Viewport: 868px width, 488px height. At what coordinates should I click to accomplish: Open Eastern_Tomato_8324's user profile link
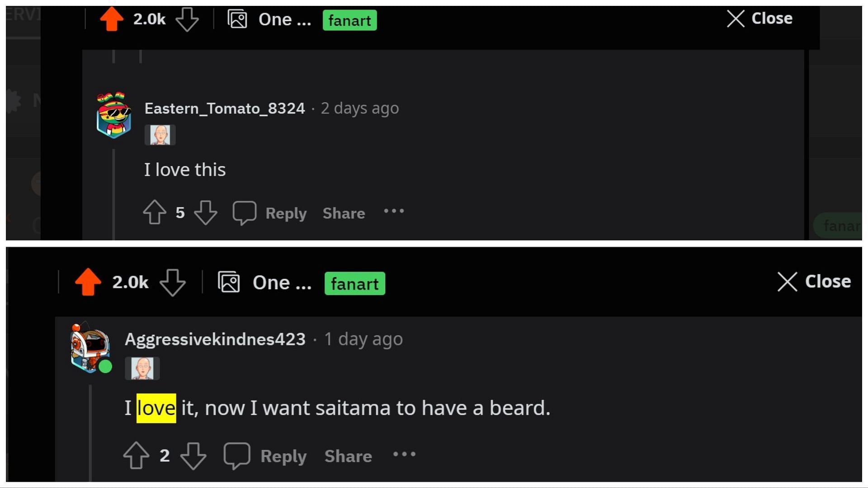pyautogui.click(x=225, y=108)
